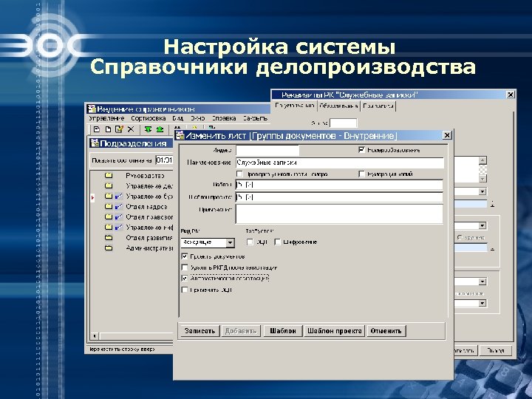Enable the Шифрование checkbox
This screenshot has width=532, height=399.
[278, 242]
